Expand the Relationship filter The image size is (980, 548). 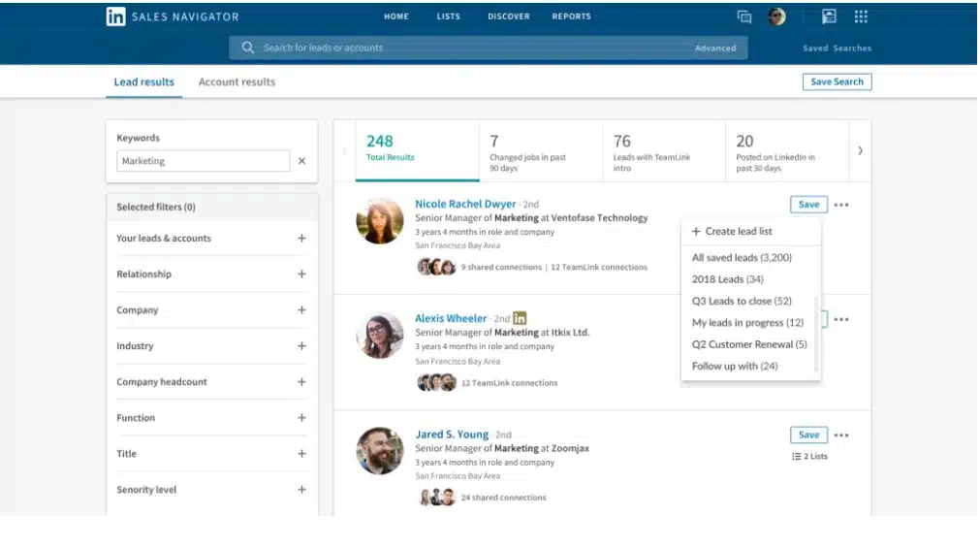[x=301, y=274]
